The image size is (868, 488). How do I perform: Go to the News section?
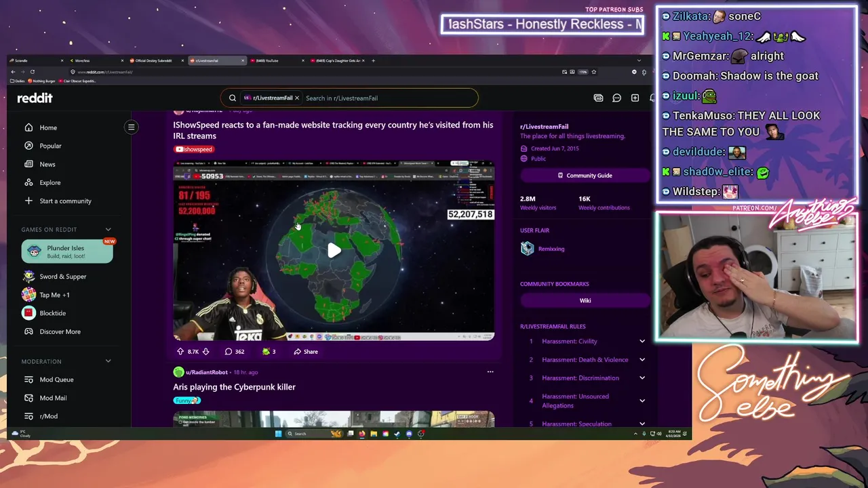point(39,164)
